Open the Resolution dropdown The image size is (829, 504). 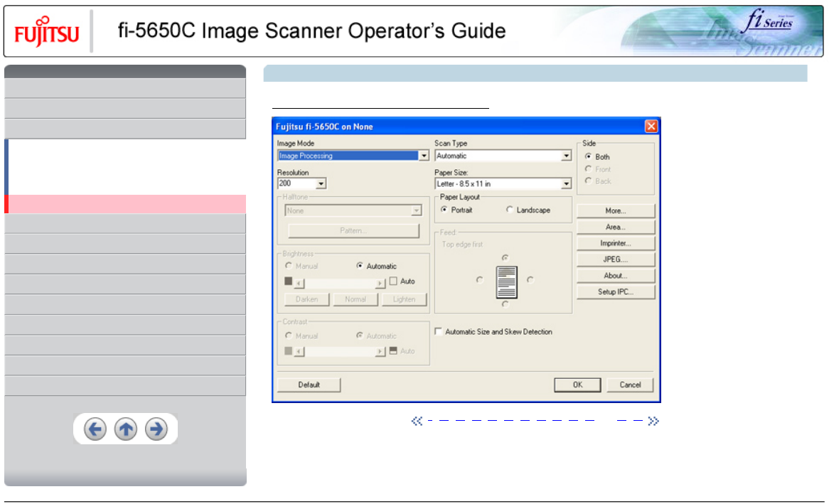pos(321,183)
